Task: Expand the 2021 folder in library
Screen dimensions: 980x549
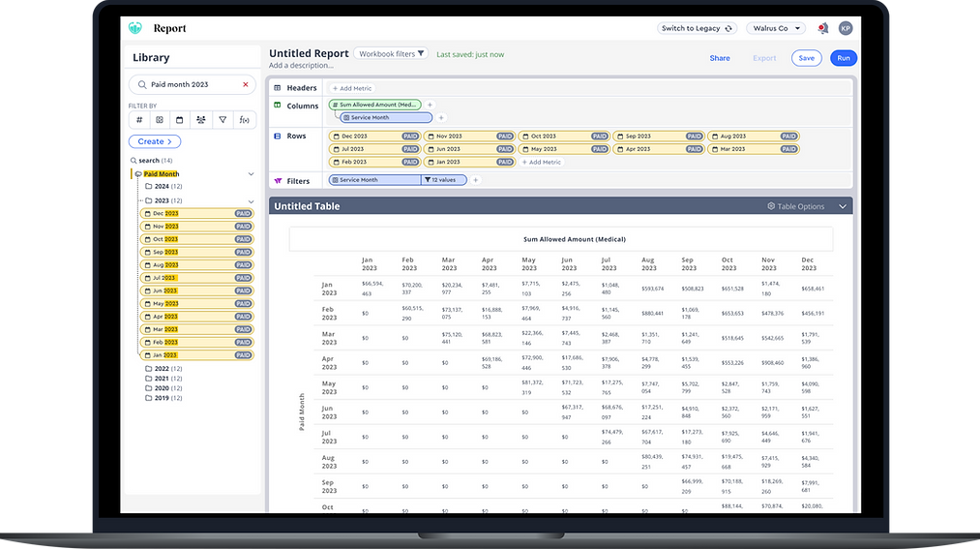Action: tap(163, 379)
